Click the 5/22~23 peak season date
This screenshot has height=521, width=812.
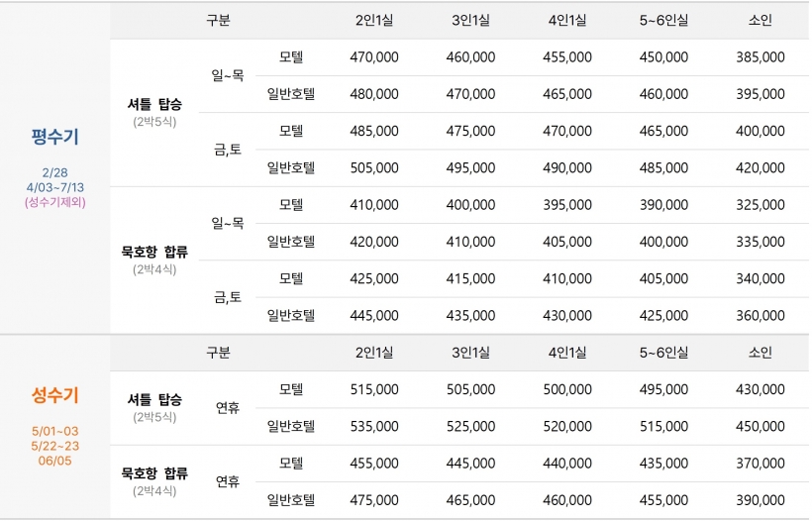tap(54, 446)
